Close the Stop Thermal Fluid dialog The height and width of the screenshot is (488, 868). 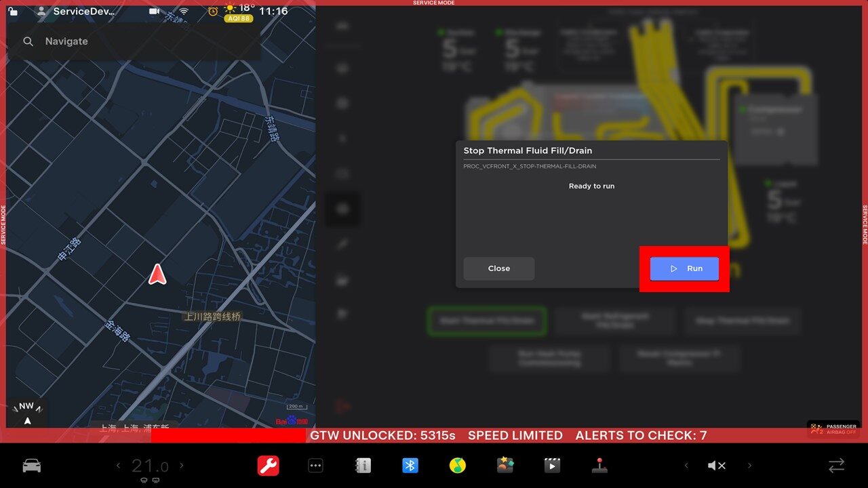click(498, 268)
